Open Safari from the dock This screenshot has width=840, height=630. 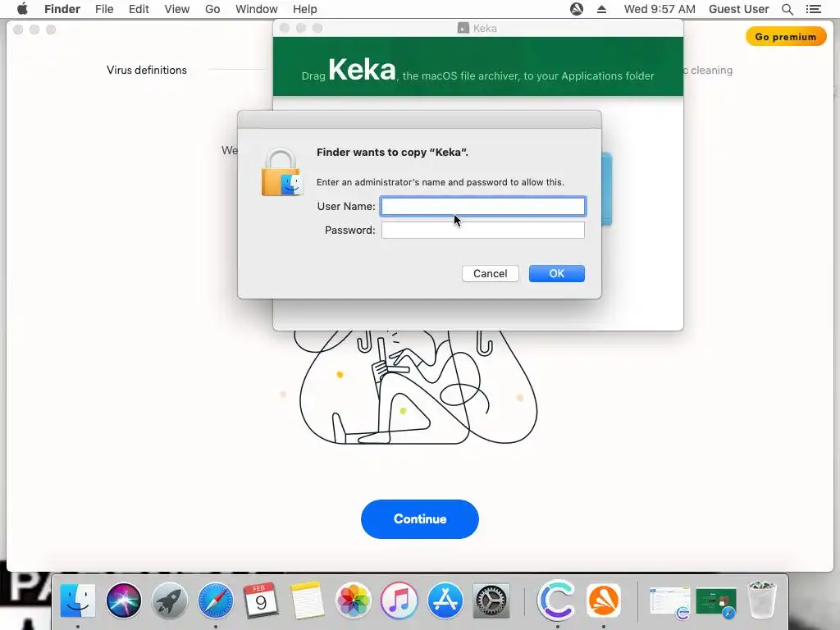[x=216, y=600]
